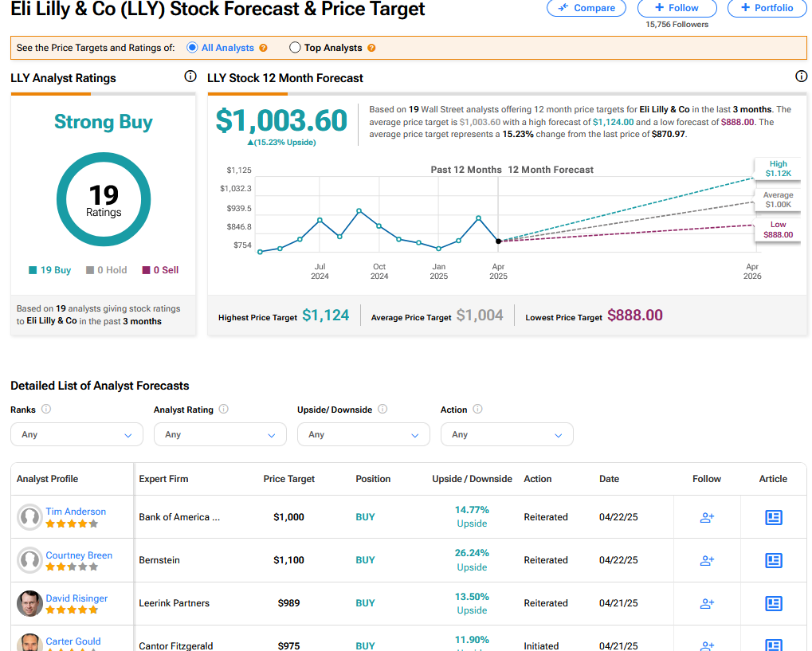Select the Top Analysts radio button
812x651 pixels.
point(295,48)
